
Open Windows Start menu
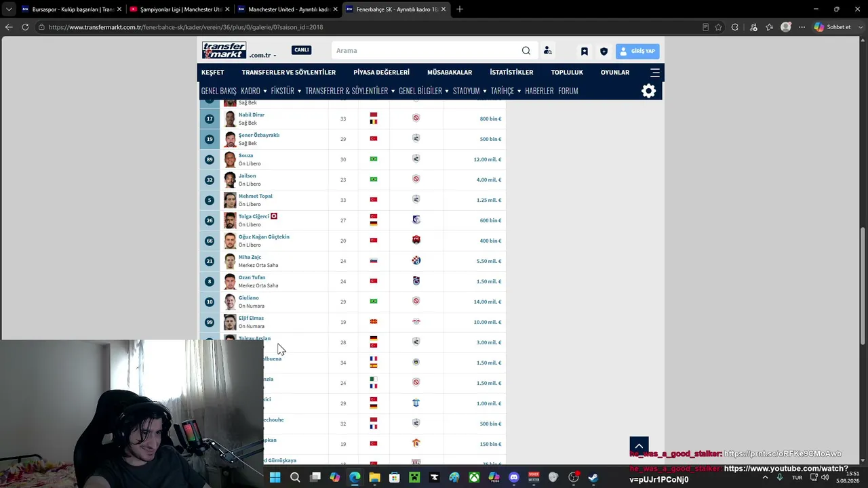point(275,478)
